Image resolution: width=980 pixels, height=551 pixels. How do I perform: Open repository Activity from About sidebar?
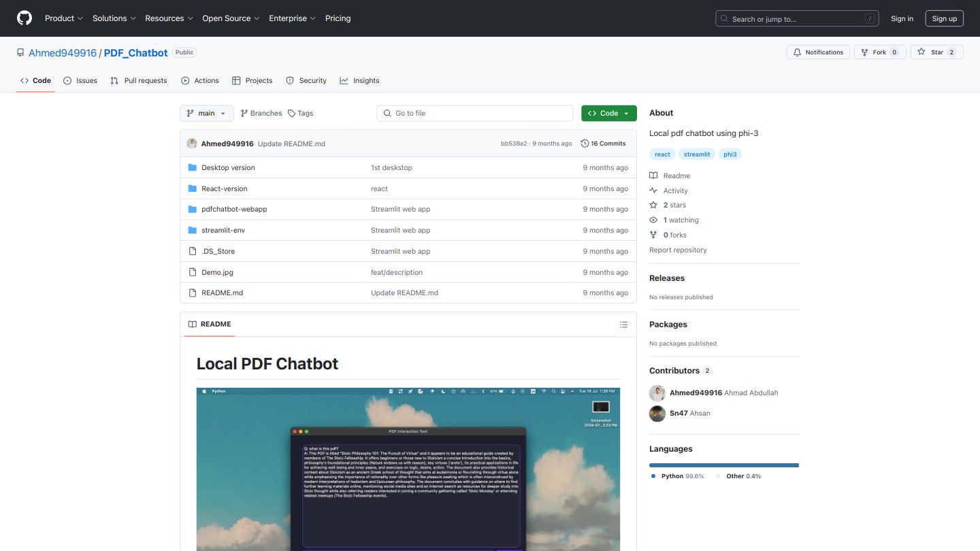click(675, 190)
